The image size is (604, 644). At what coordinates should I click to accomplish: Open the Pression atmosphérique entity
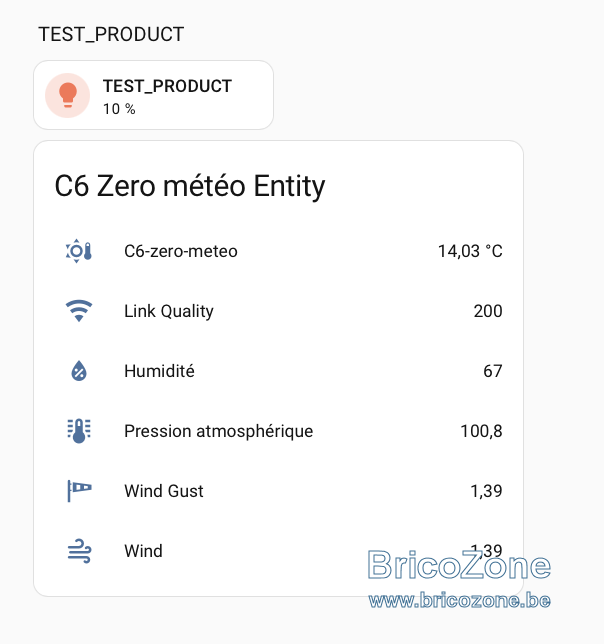tap(278, 431)
